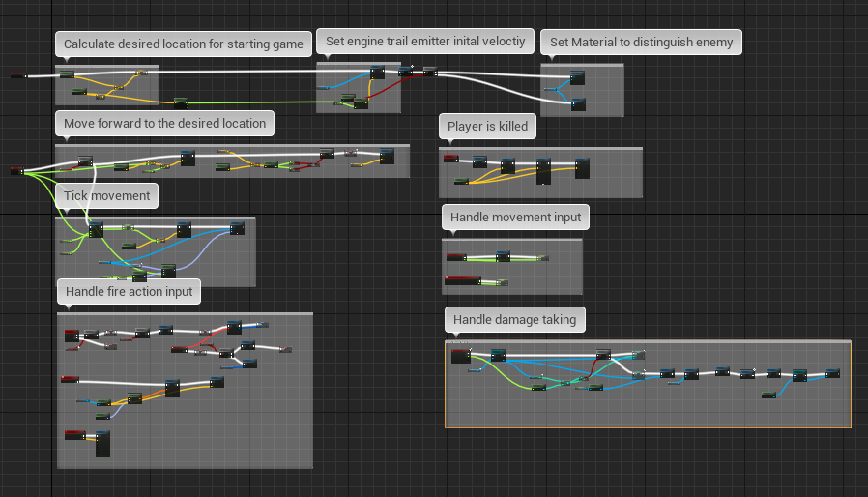Click rightmost blue node in Tick movement box
The height and width of the screenshot is (497, 868).
(x=236, y=229)
